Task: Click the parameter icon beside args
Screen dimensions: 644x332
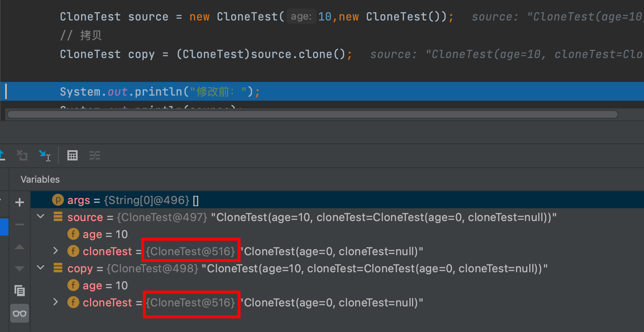Action: pyautogui.click(x=58, y=200)
